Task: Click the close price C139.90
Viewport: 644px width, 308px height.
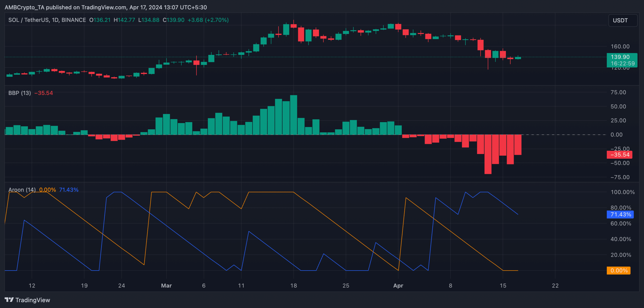Action: pos(174,20)
